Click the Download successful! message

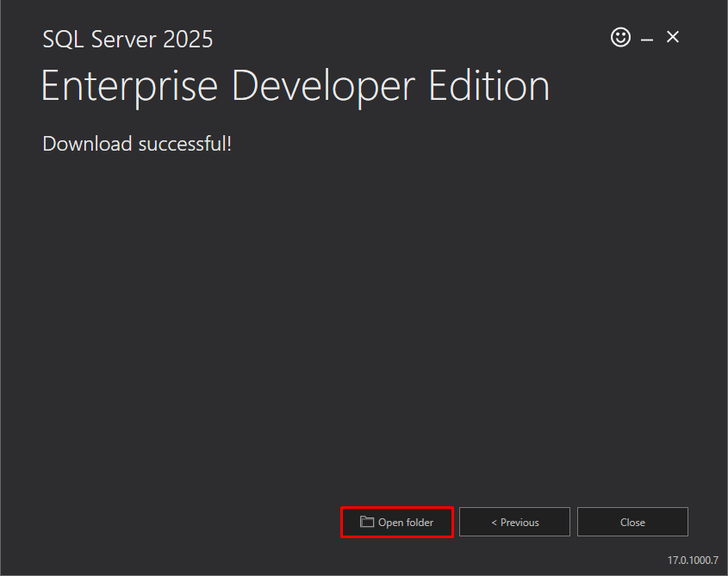coord(137,144)
